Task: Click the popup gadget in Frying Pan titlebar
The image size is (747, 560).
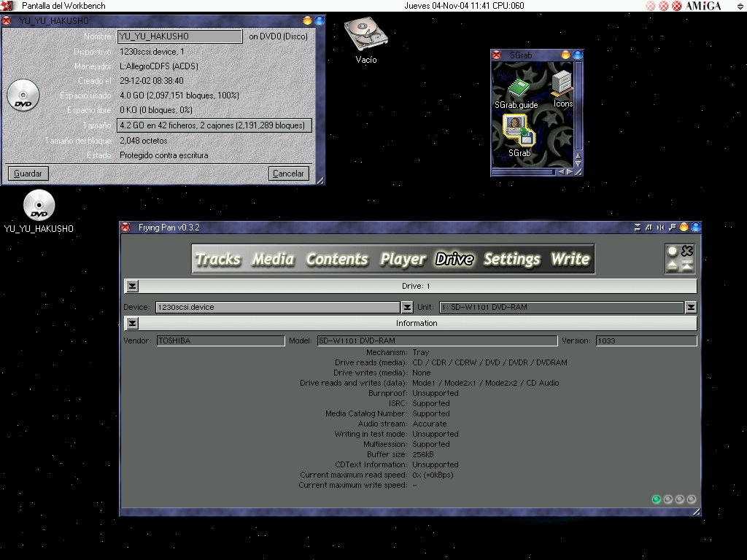Action: 672,227
